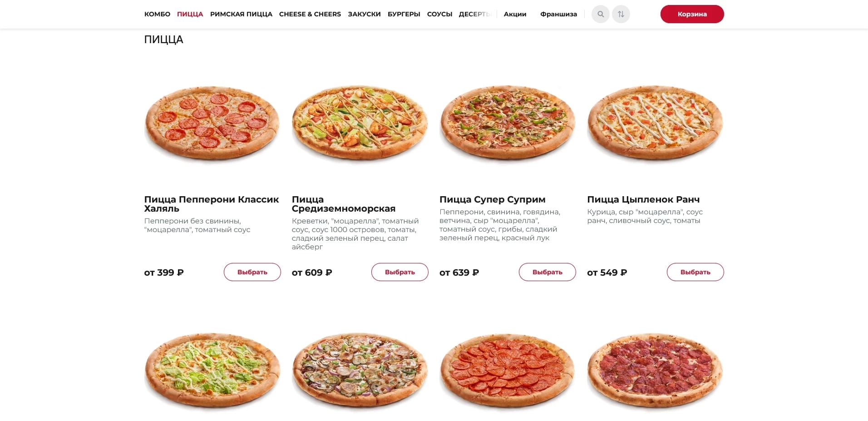The width and height of the screenshot is (868, 421).
Task: Follow the Франшиза link
Action: click(558, 14)
